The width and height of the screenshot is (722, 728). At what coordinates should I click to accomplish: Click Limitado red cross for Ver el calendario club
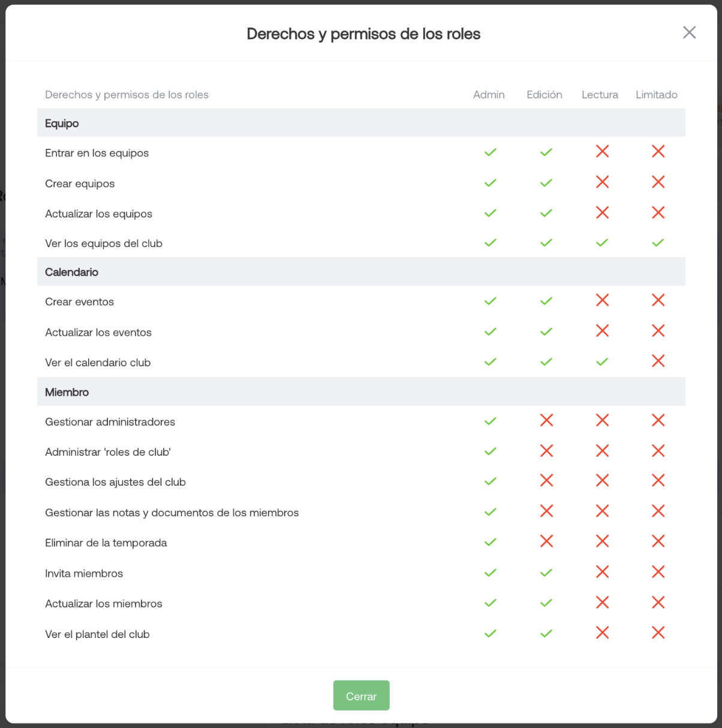658,361
